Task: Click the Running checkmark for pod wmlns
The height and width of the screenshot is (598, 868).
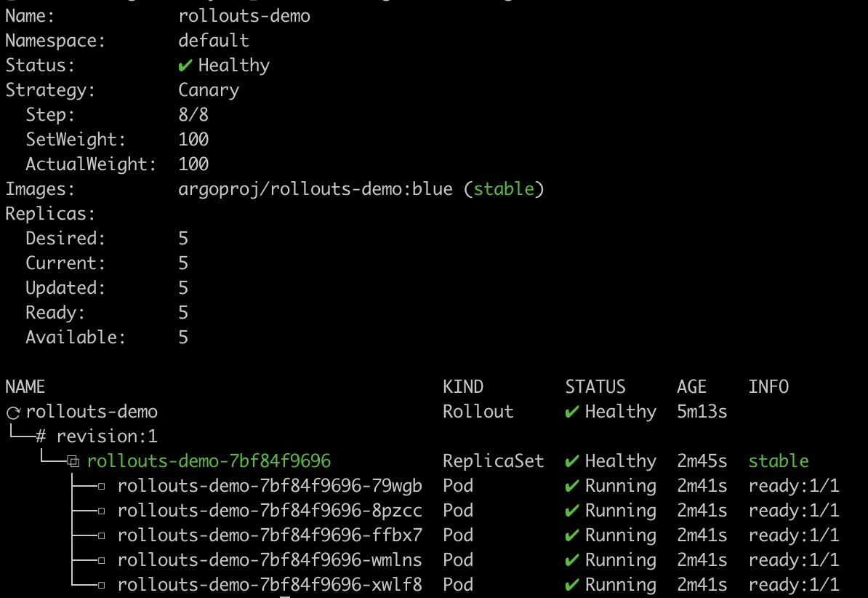Action: (x=572, y=560)
